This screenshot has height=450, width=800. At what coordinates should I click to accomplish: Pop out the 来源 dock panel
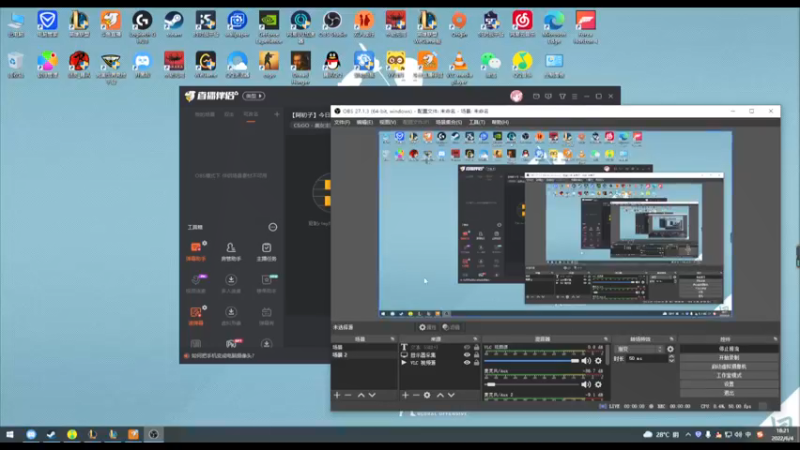(475, 339)
